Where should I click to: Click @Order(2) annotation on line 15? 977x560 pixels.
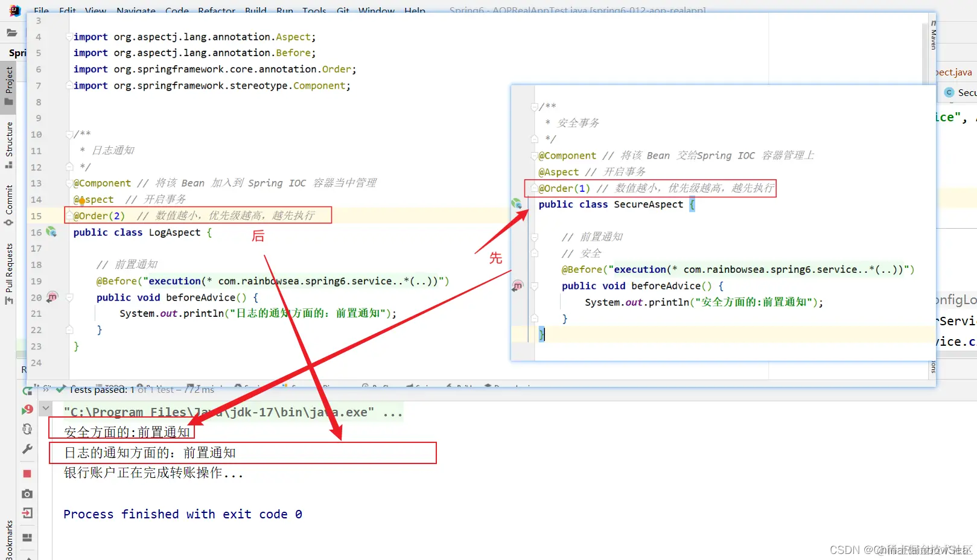click(99, 215)
